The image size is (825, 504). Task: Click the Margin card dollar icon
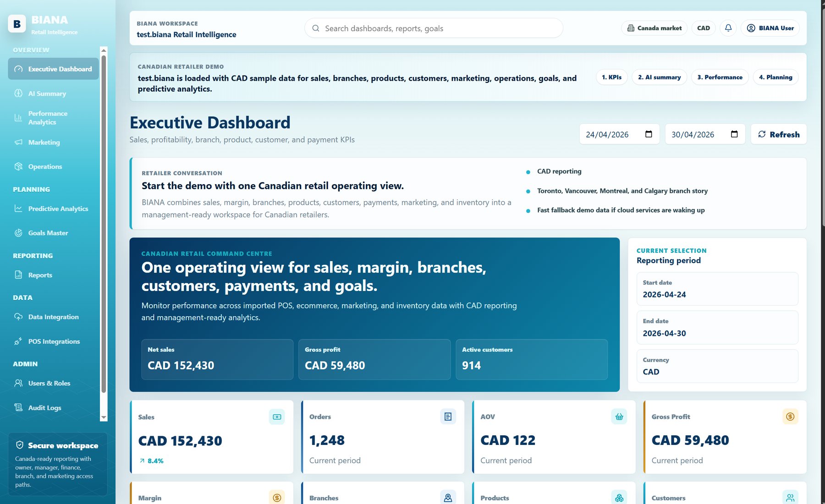point(277,498)
